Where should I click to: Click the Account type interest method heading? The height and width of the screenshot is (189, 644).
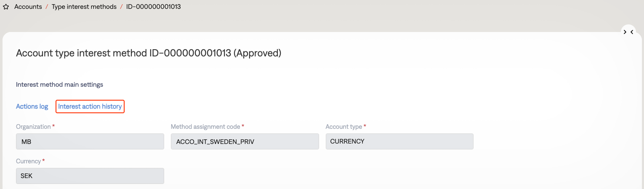coord(148,53)
